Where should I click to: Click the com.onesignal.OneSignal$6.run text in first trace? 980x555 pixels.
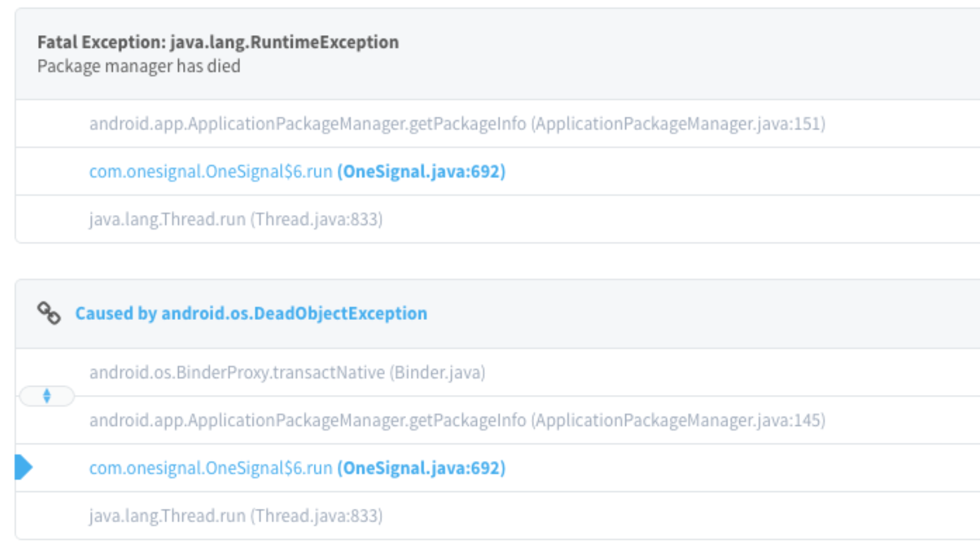point(209,171)
